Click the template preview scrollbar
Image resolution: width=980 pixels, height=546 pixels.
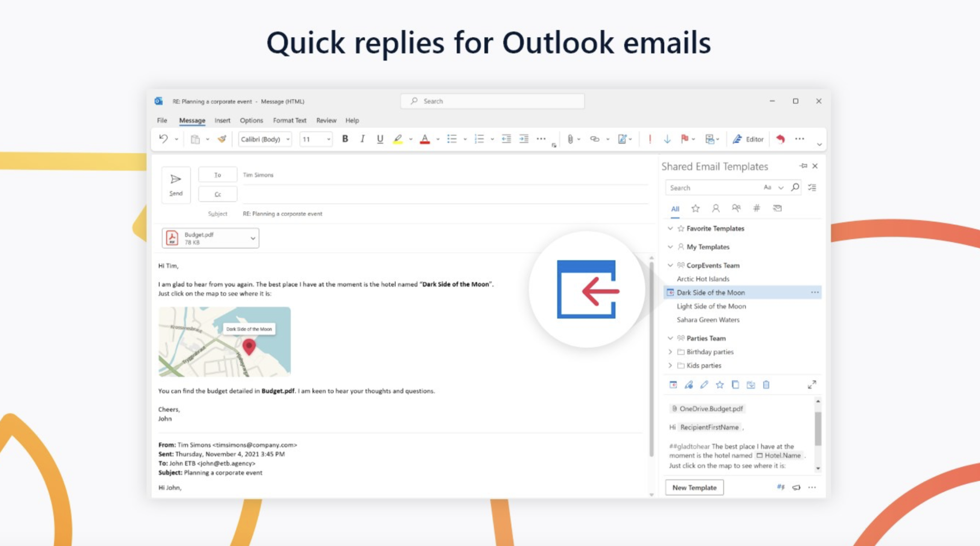(818, 429)
